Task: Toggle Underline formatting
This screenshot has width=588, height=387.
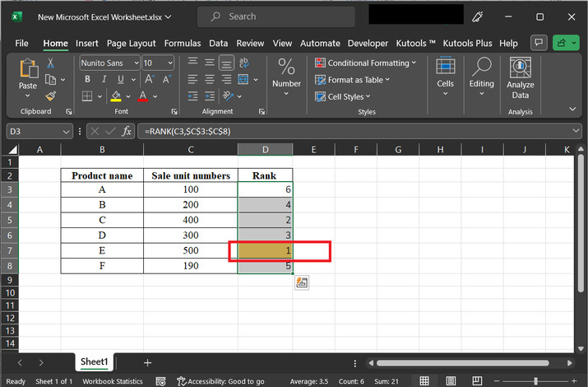Action: 121,79
